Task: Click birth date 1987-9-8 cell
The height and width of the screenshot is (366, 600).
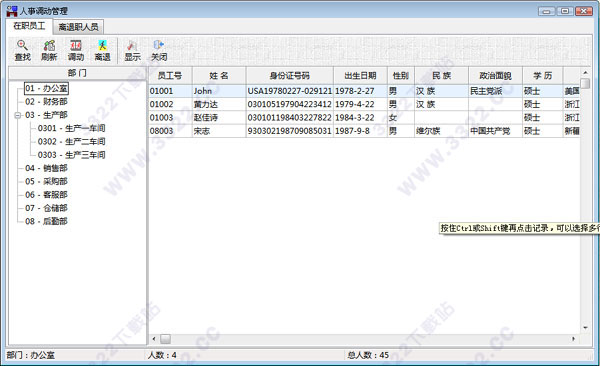Action: pos(360,131)
